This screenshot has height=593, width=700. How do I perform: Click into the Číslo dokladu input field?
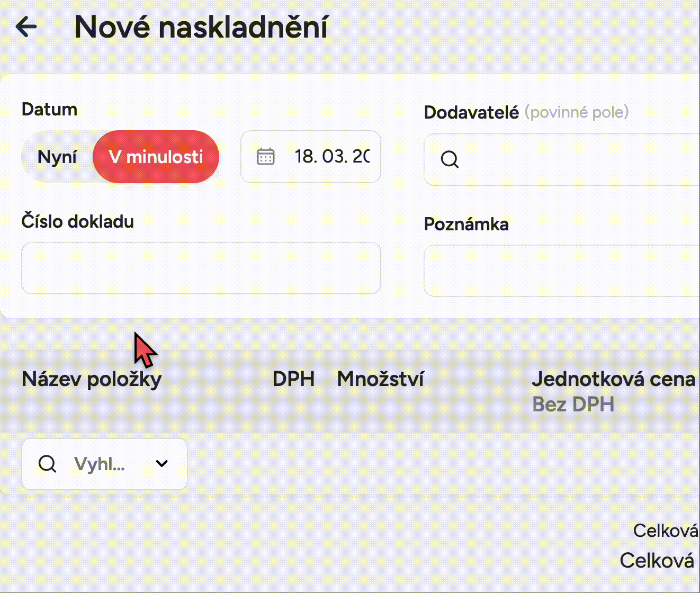(x=201, y=268)
